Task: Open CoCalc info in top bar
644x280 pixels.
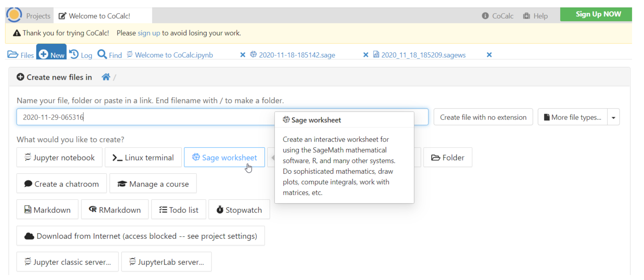Action: coord(498,16)
